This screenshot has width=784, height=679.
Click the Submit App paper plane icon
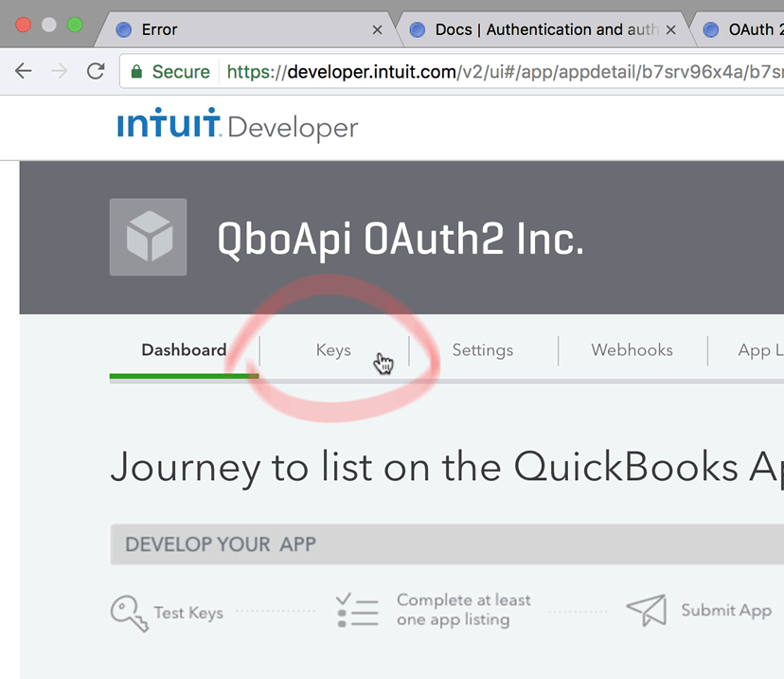(647, 610)
